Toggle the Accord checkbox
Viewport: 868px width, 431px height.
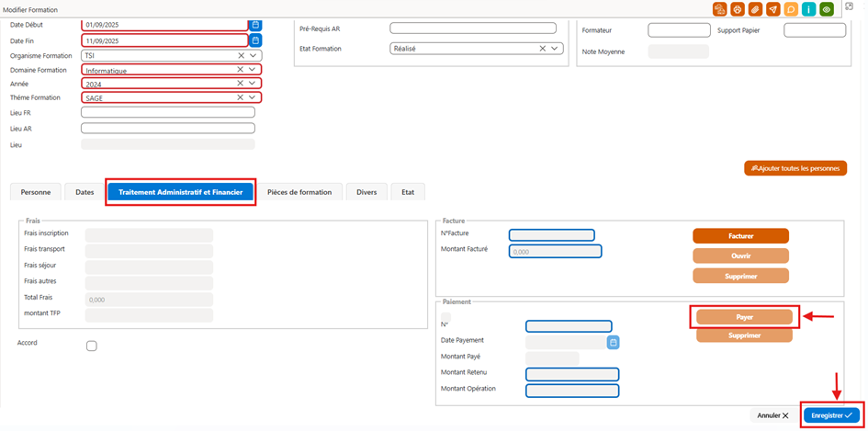pyautogui.click(x=92, y=346)
